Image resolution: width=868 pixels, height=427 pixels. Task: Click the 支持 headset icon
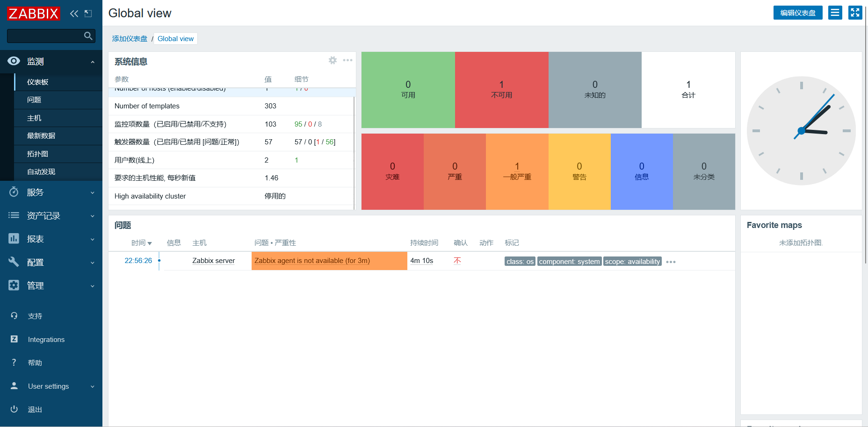click(x=14, y=316)
